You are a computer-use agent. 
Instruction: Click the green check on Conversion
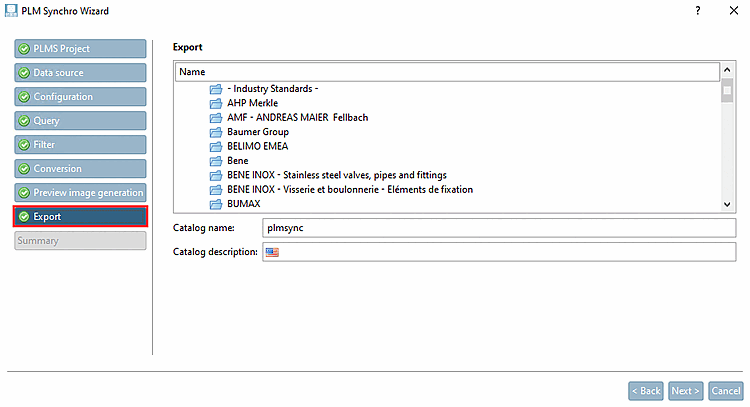[x=24, y=168]
